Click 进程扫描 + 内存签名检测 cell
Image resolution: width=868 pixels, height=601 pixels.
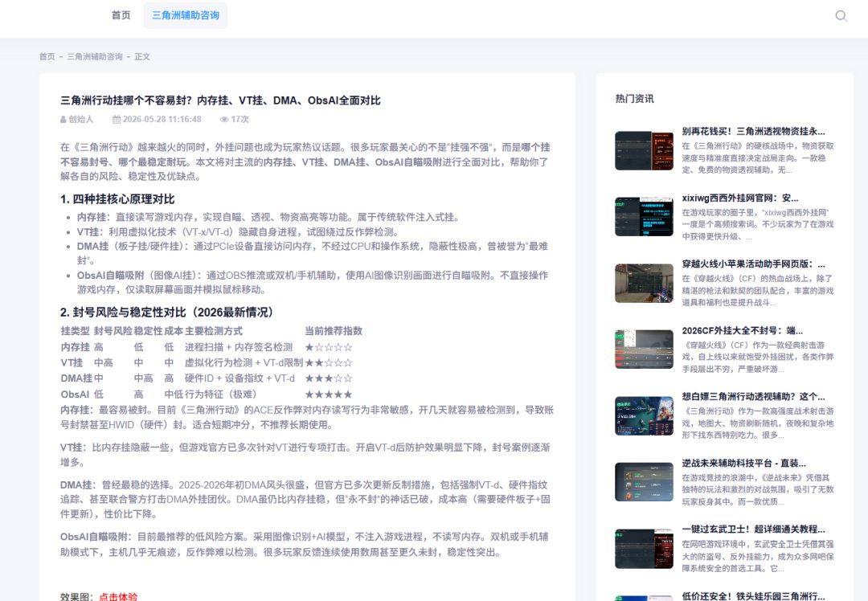(x=239, y=347)
